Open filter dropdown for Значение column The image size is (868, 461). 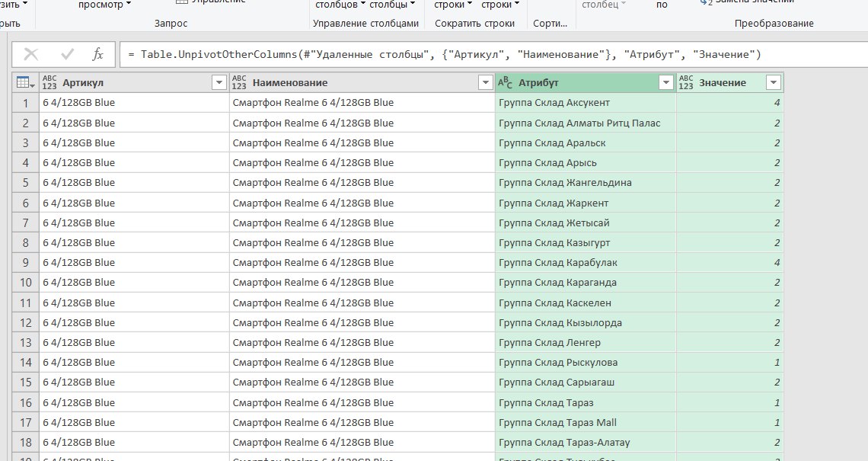pos(774,82)
